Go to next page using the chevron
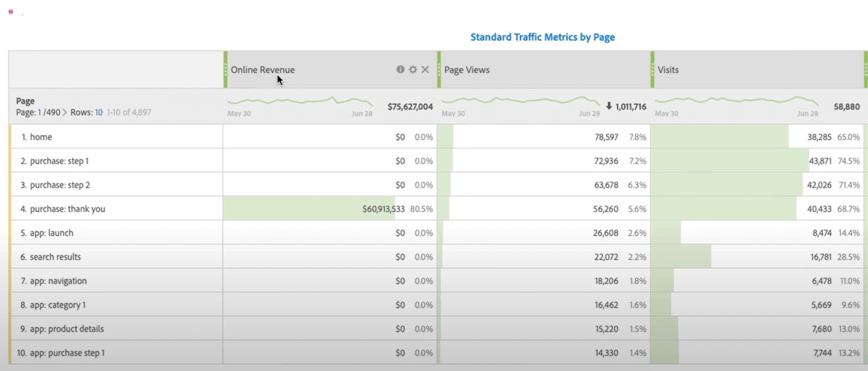Image resolution: width=868 pixels, height=371 pixels. click(x=65, y=112)
